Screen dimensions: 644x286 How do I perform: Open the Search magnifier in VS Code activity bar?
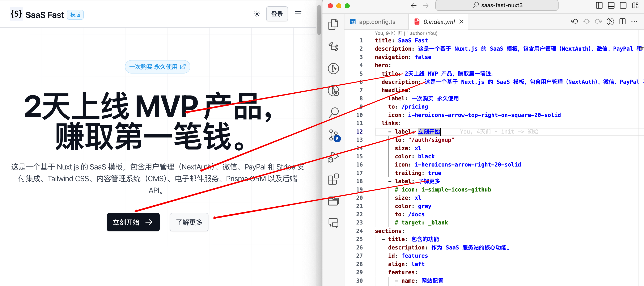[x=333, y=113]
